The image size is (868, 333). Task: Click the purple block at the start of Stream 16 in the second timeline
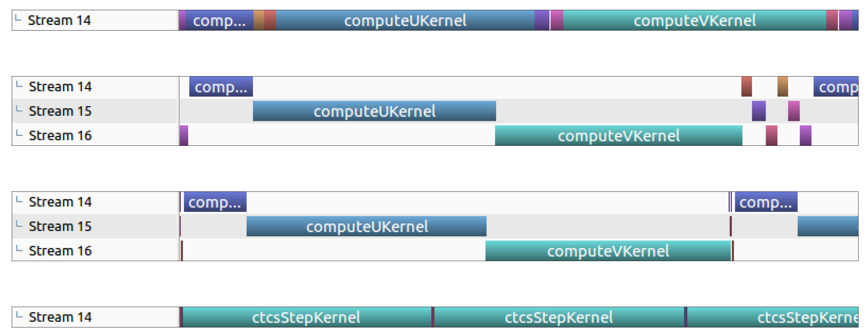184,136
